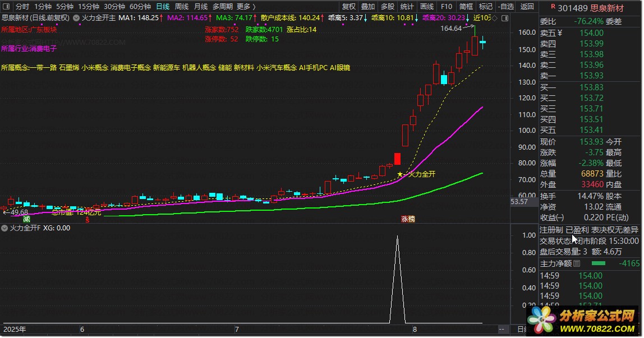The width and height of the screenshot is (644, 338).
Task: Click the 涨停数: 52 text
Action: coord(222,39)
